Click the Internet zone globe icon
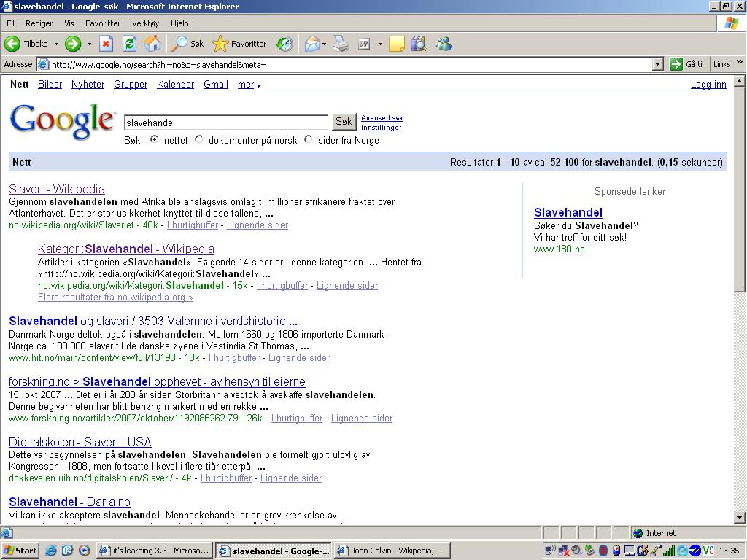The image size is (747, 560). click(x=638, y=533)
